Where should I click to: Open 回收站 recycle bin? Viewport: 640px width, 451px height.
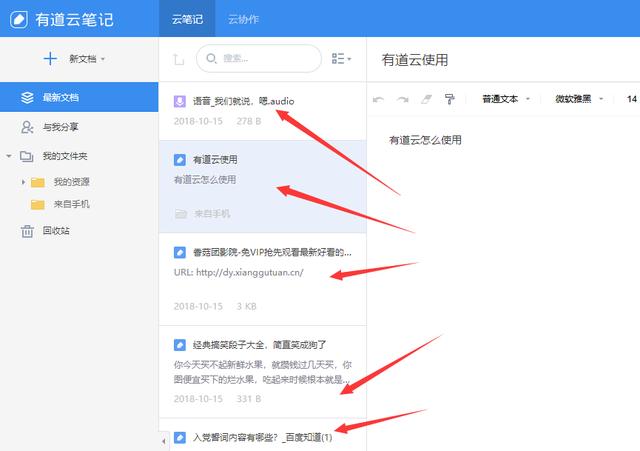56,231
